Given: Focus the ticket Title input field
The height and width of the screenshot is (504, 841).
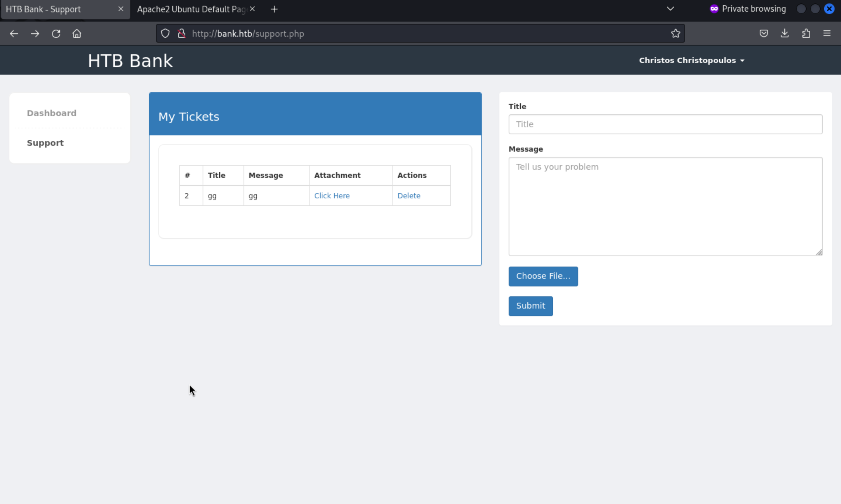Looking at the screenshot, I should coord(665,124).
